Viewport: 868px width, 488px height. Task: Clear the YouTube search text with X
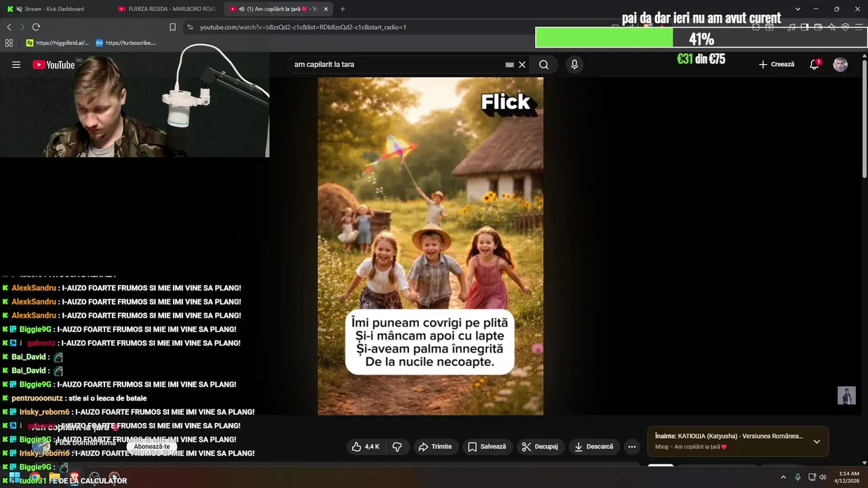pos(522,64)
